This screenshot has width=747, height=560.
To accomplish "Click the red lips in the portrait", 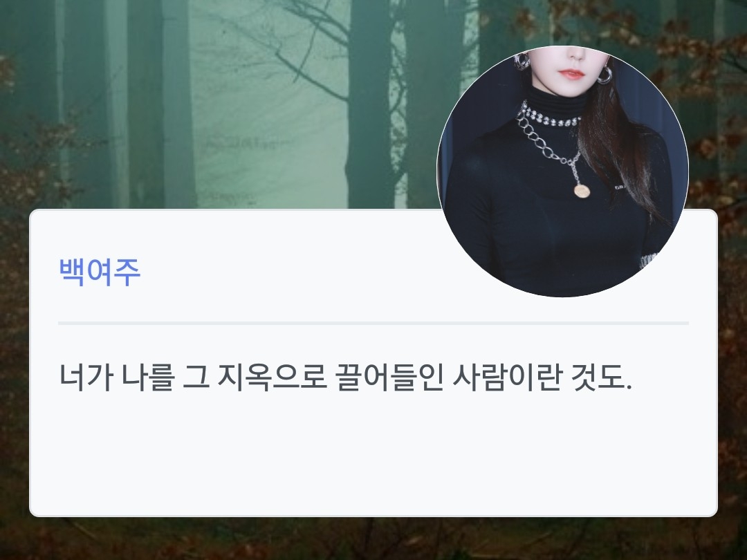I will pos(571,74).
